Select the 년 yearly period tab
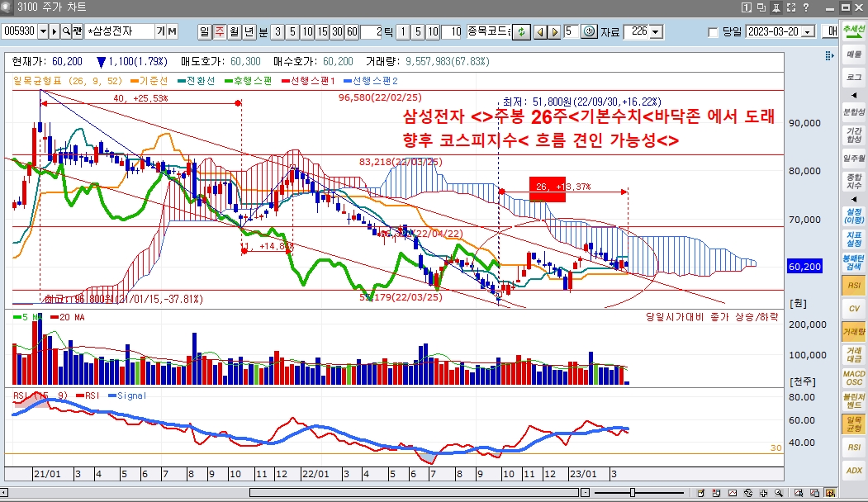868x502 pixels. (249, 31)
